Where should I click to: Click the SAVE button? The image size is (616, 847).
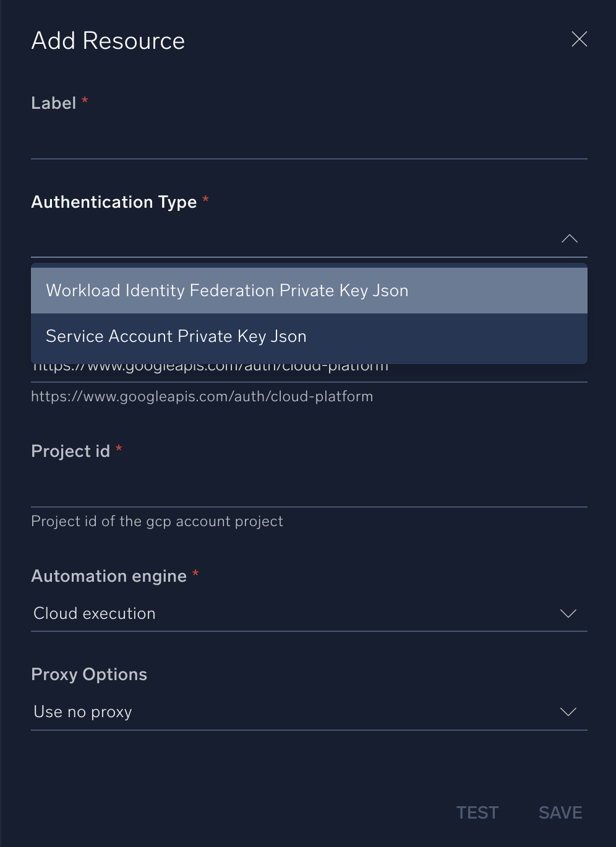click(x=560, y=812)
